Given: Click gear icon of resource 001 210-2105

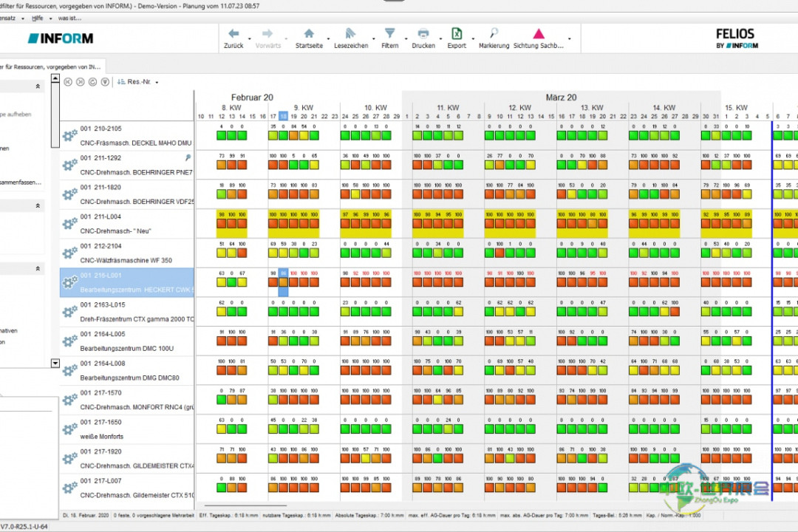Looking at the screenshot, I should (69, 136).
